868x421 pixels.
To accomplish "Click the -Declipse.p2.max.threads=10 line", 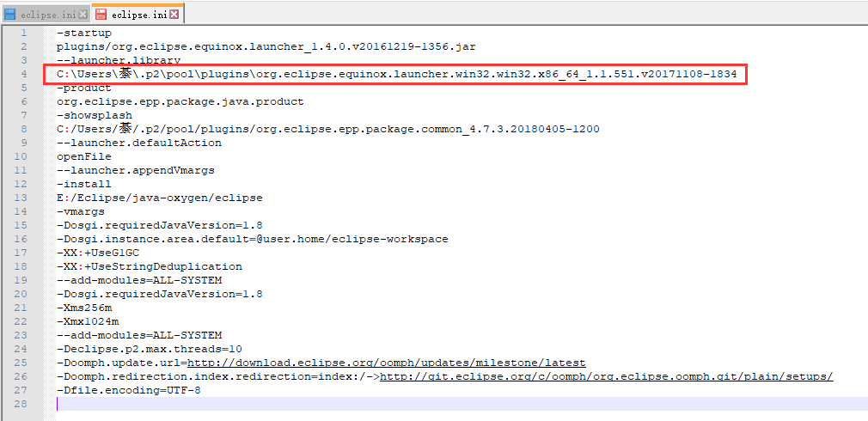I will 150,349.
